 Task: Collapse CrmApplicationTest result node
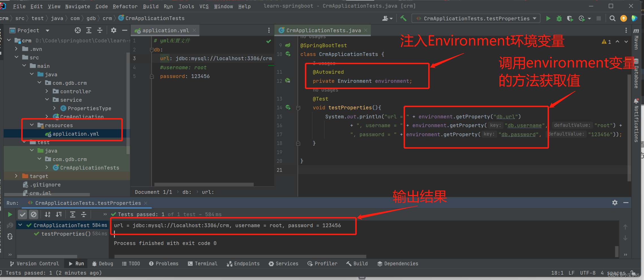pos(20,225)
